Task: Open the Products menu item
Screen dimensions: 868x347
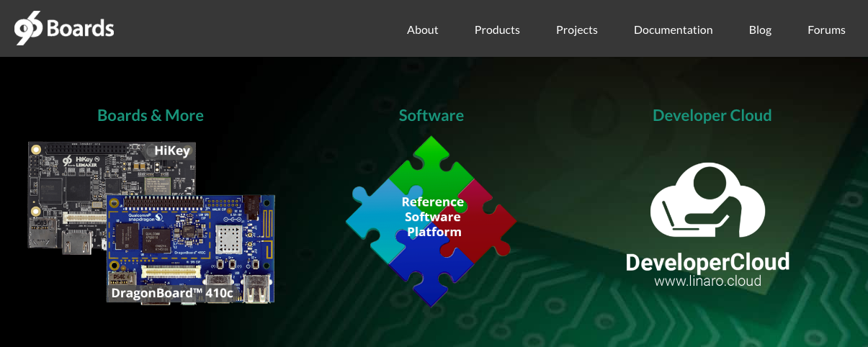Action: coord(497,30)
